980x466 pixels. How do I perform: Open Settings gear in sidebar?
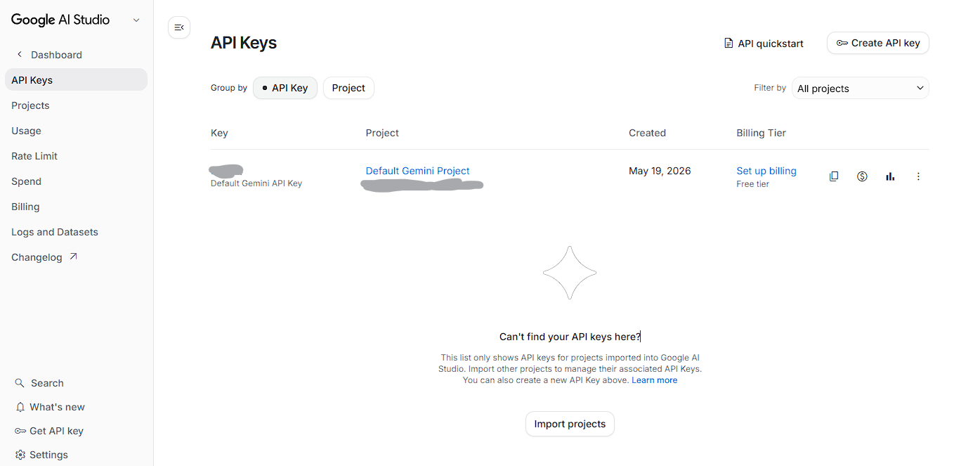click(x=20, y=455)
